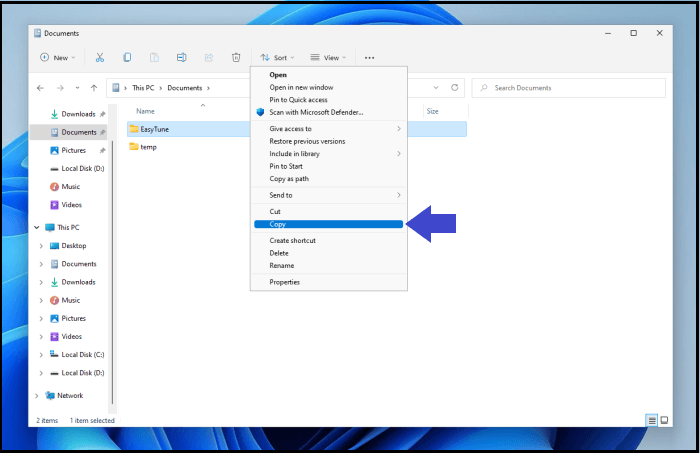Collapse the This PC tree node
This screenshot has height=453, width=700.
(x=37, y=228)
